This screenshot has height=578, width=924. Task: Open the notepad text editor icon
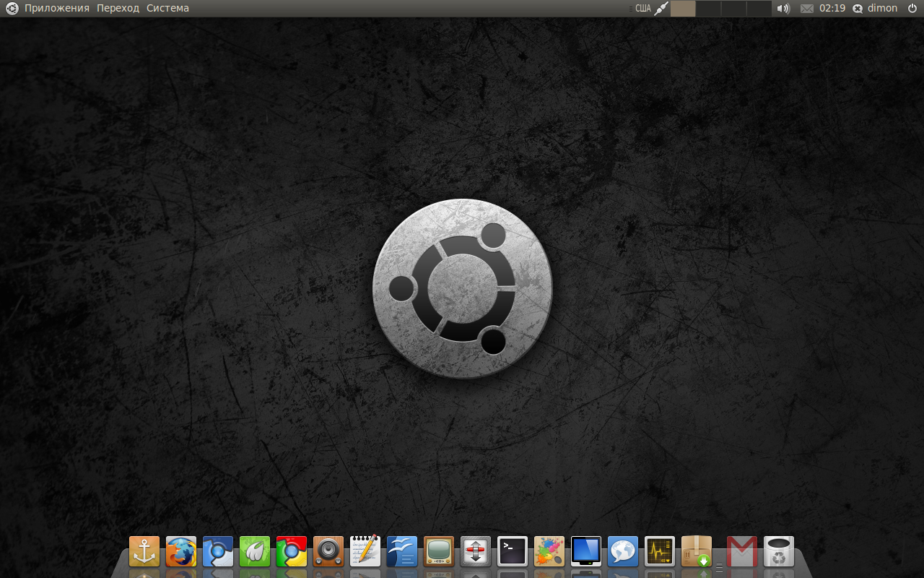coord(365,551)
